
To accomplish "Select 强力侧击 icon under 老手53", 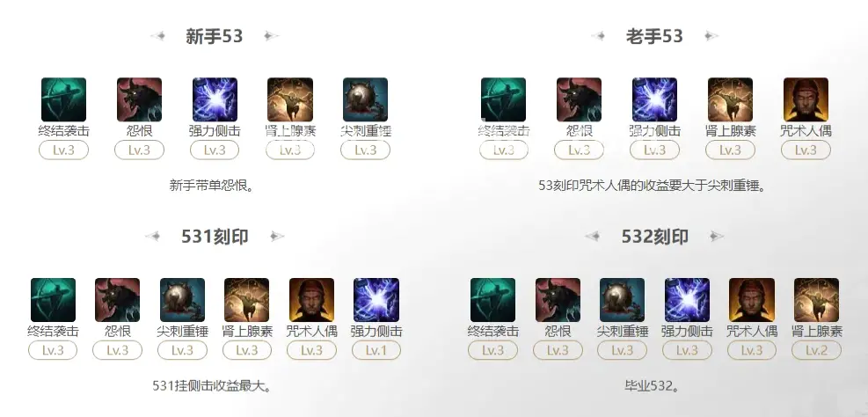I will pyautogui.click(x=655, y=99).
